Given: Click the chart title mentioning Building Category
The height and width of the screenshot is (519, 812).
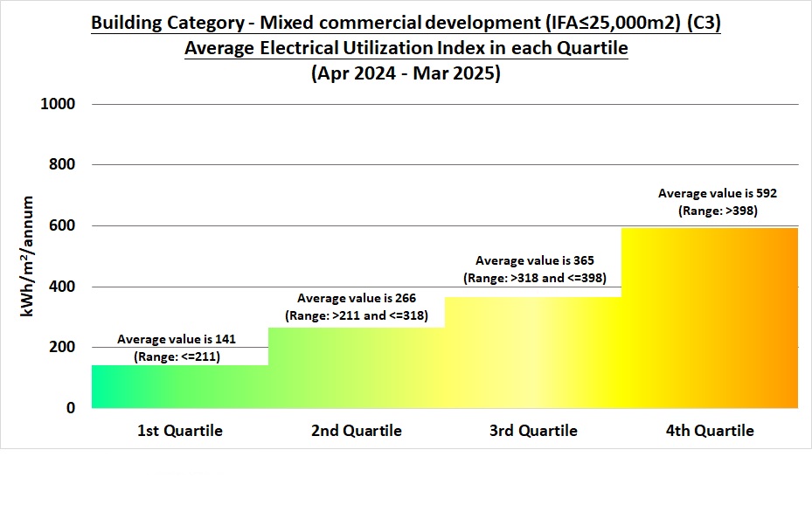Looking at the screenshot, I should [x=406, y=22].
